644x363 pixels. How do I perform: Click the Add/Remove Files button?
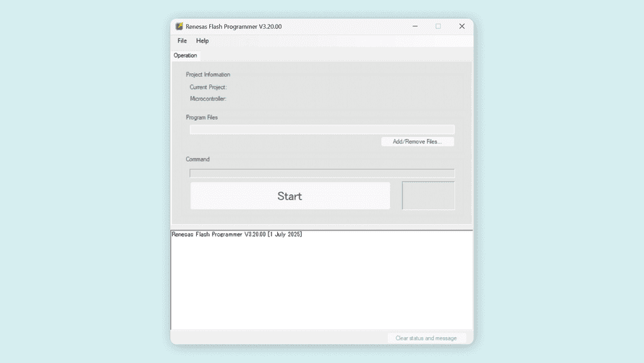coord(418,141)
